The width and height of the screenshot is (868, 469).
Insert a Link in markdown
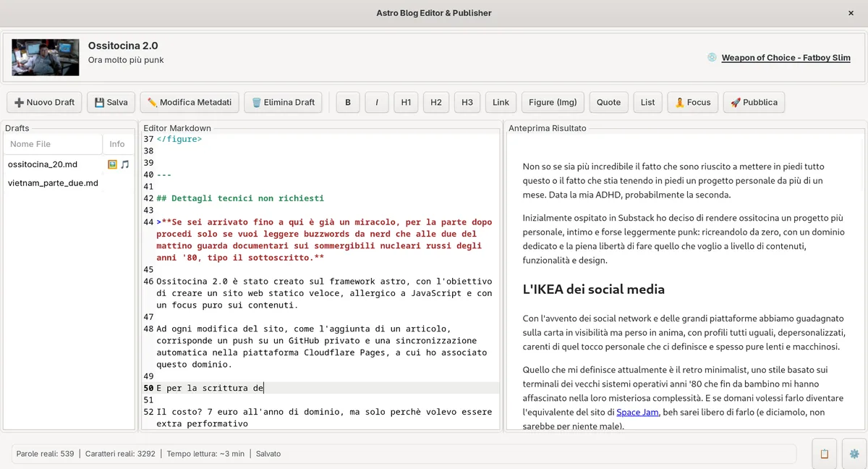pos(501,102)
